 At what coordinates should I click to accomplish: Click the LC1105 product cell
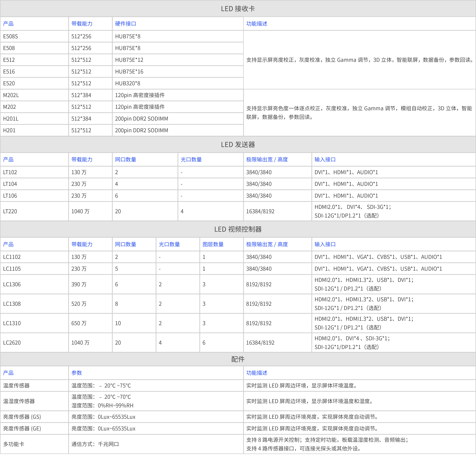34,269
